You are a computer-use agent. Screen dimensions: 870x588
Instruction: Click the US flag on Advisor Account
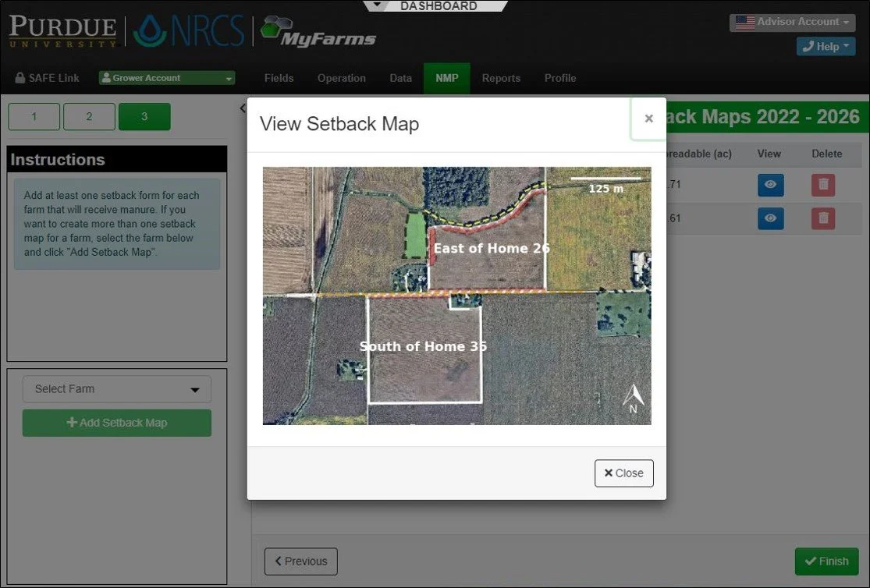[x=744, y=22]
